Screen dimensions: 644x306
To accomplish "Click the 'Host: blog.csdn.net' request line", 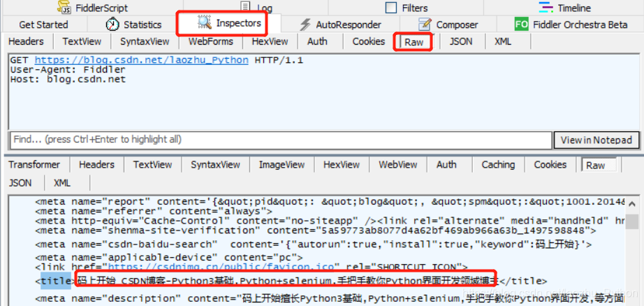I will 68,79.
